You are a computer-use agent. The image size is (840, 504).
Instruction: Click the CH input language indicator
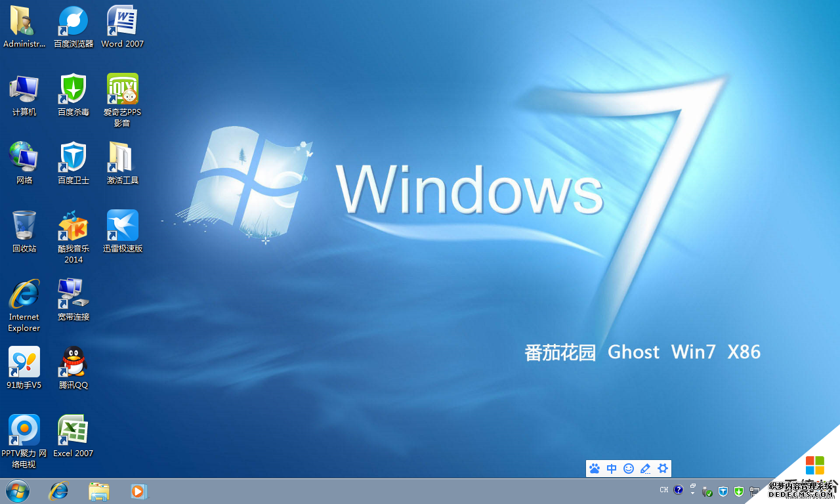[664, 490]
